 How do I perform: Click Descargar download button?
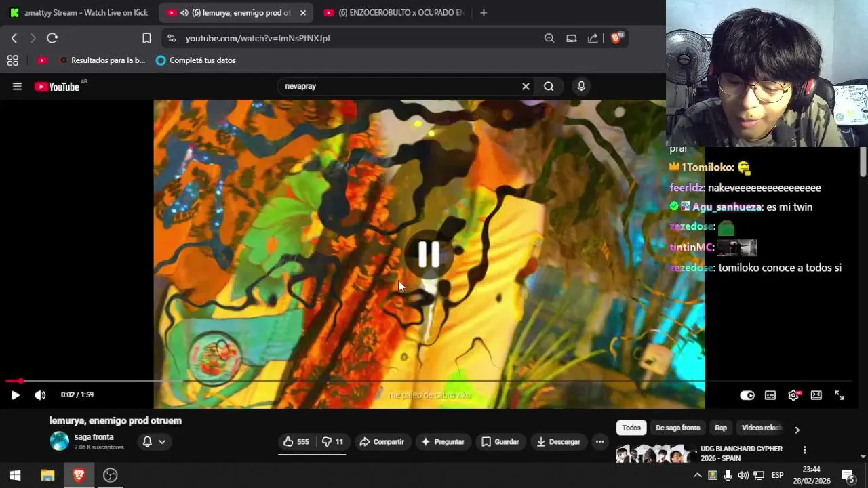(559, 442)
